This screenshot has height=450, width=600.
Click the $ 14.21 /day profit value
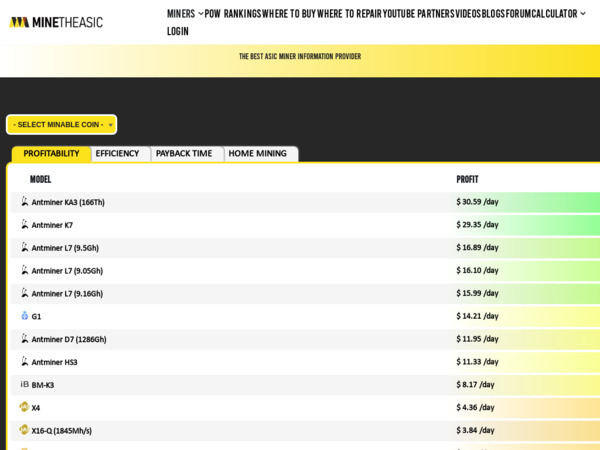point(477,316)
